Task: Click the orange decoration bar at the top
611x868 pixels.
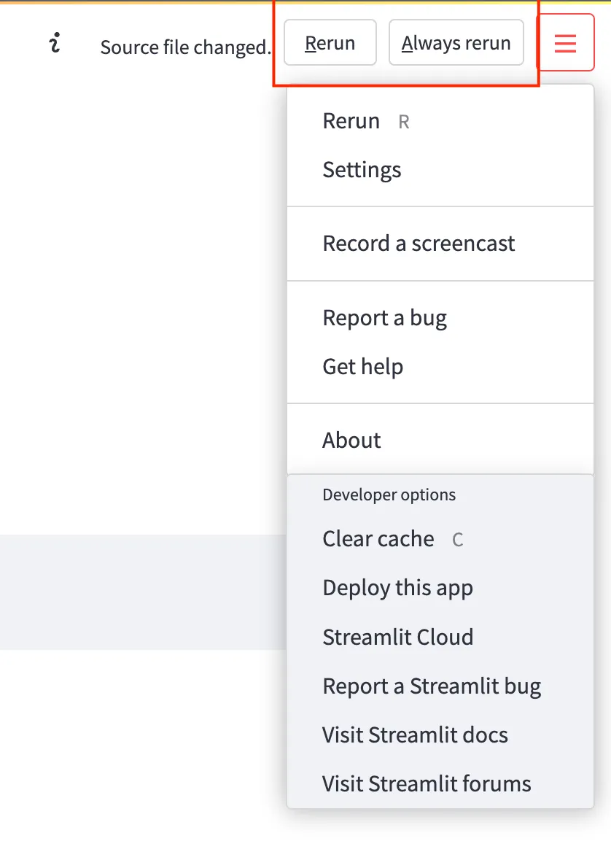Action: point(305,2)
